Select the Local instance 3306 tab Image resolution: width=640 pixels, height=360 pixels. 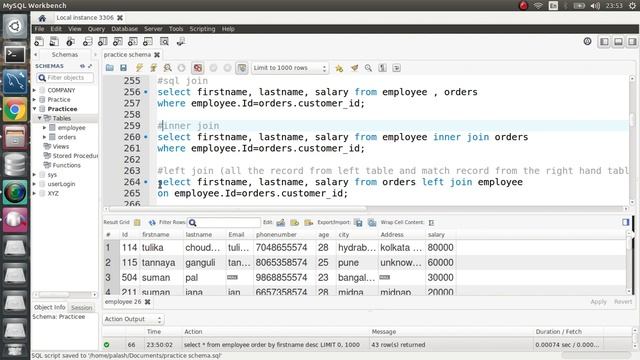click(85, 18)
